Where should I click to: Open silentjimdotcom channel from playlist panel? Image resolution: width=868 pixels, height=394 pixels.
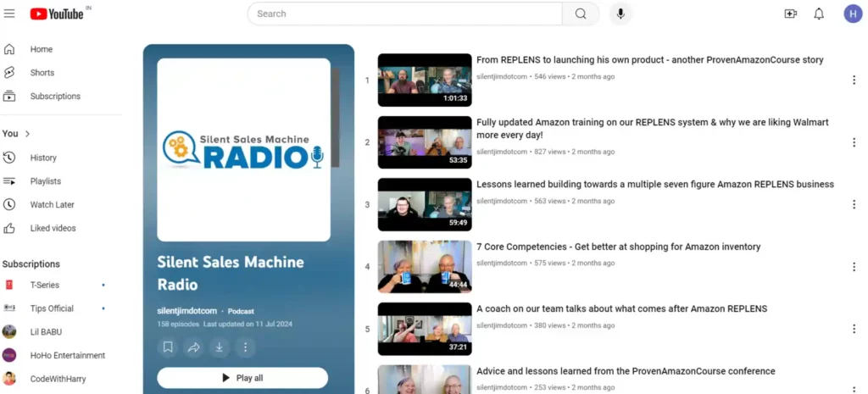click(187, 311)
